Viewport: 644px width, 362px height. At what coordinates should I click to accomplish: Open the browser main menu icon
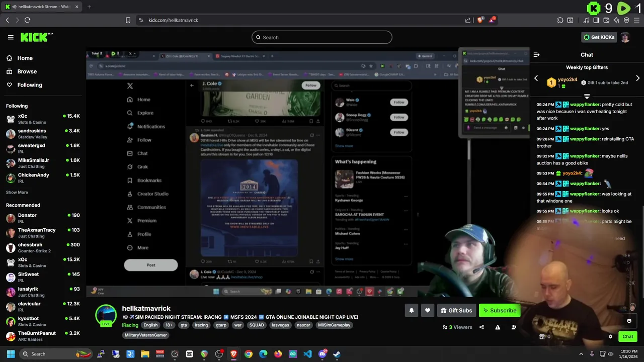point(636,20)
